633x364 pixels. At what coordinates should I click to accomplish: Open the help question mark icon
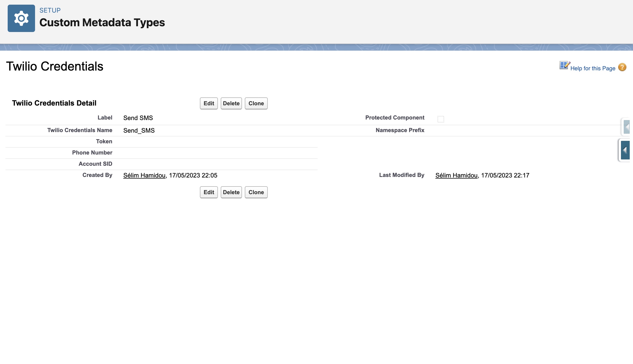tap(622, 67)
